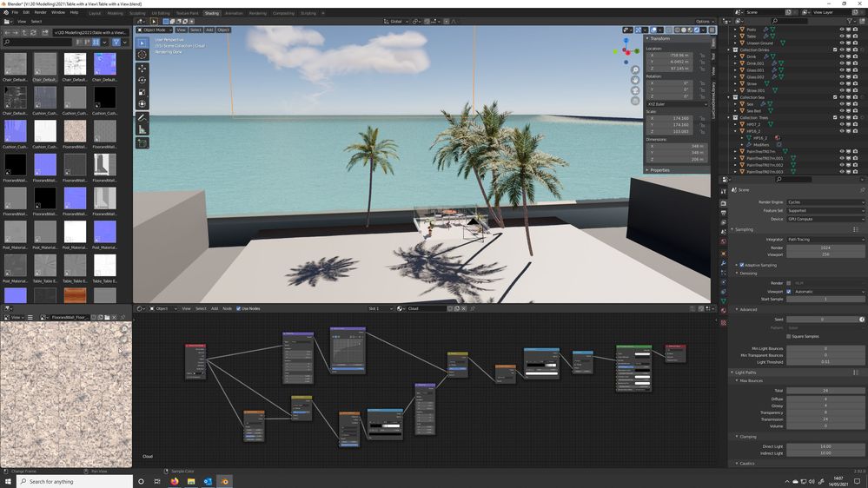Switch to the Compositing workspace tab

pos(283,13)
